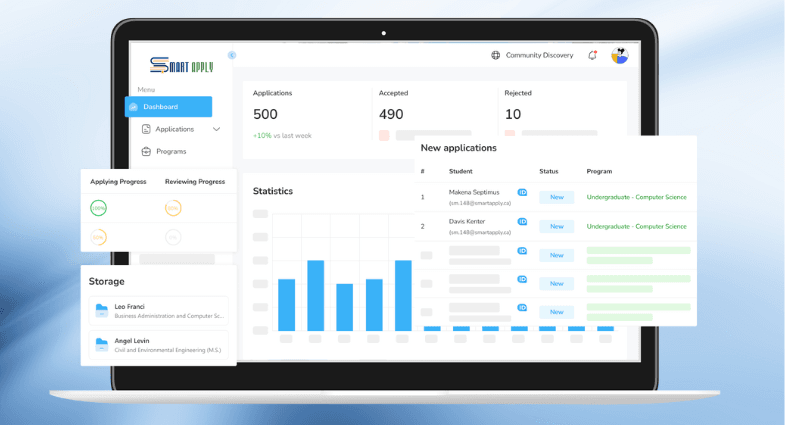The width and height of the screenshot is (785, 425).
Task: Click the New status tag for Davis Kenter
Action: (x=557, y=226)
